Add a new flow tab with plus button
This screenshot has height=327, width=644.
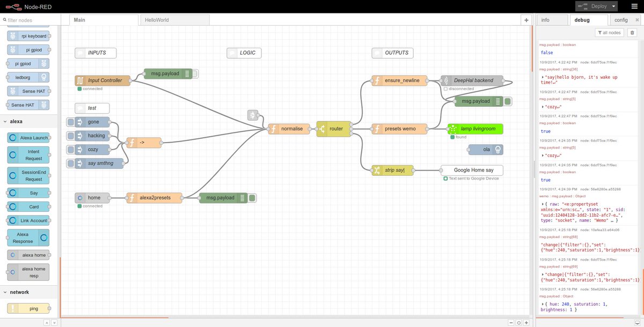[526, 20]
